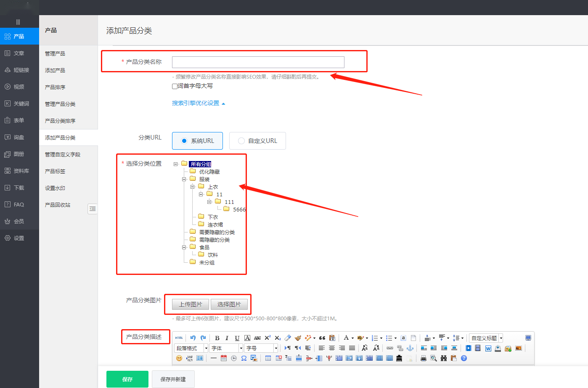Insert an emoticon with the smiley icon
588x388 pixels.
point(179,358)
